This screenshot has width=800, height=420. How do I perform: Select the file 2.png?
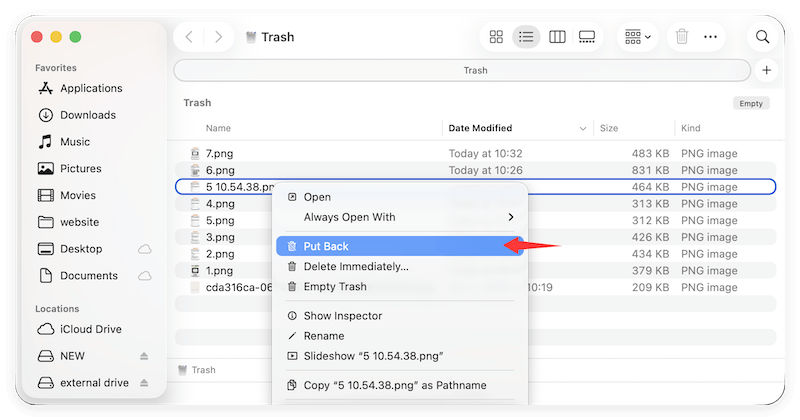click(220, 254)
